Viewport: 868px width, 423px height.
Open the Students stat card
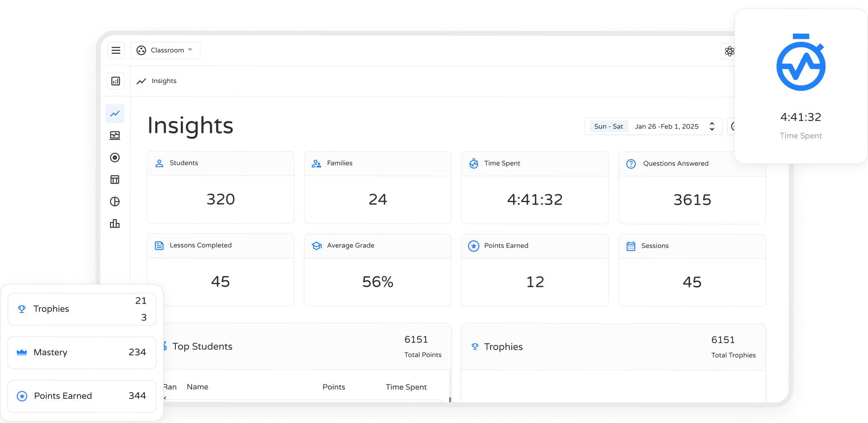pos(221,187)
